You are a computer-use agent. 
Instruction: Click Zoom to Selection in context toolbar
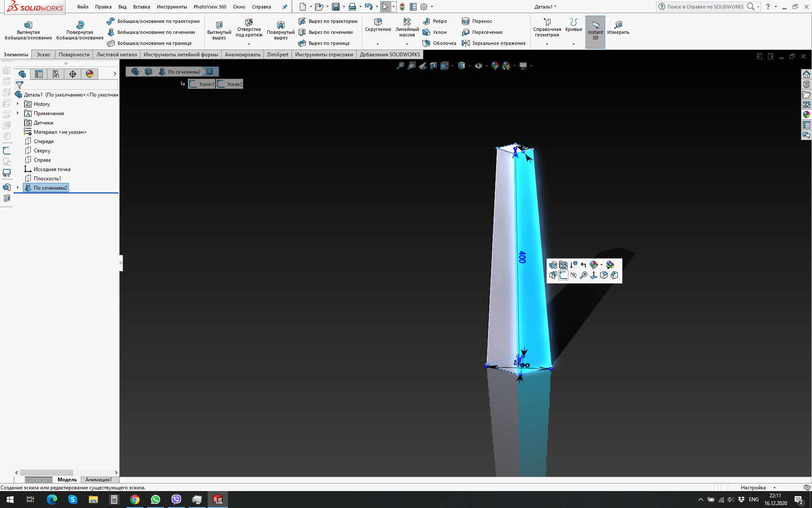(584, 275)
